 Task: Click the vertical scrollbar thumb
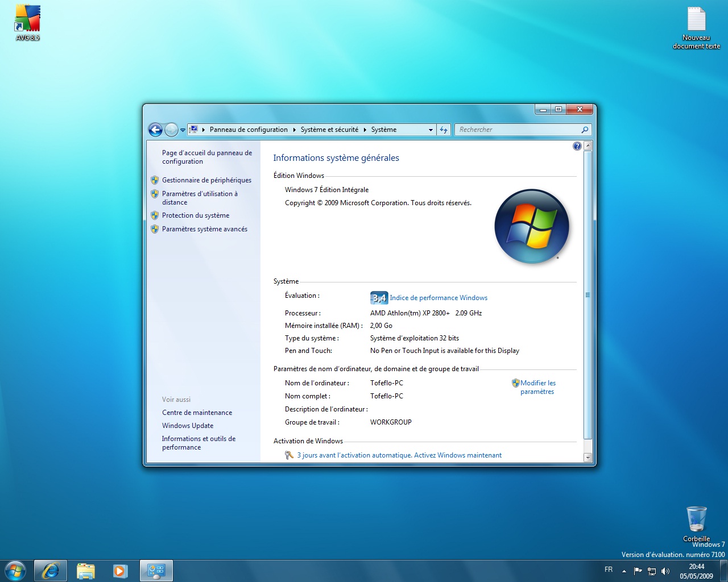[x=588, y=295]
